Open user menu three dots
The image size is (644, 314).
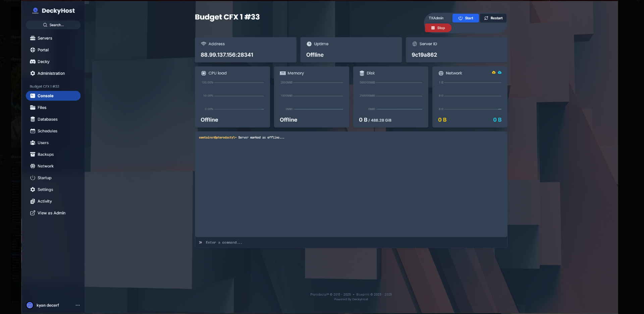77,305
